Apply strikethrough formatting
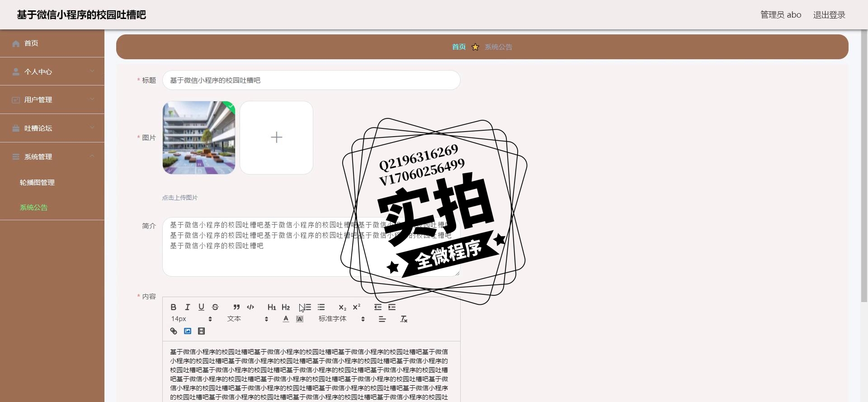Image resolution: width=868 pixels, height=402 pixels. pos(215,307)
